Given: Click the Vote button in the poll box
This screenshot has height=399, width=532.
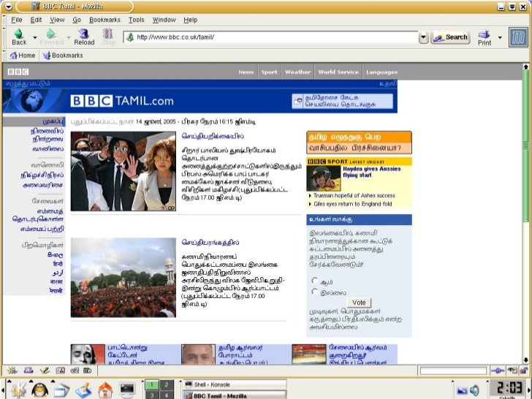Looking at the screenshot, I should click(359, 303).
